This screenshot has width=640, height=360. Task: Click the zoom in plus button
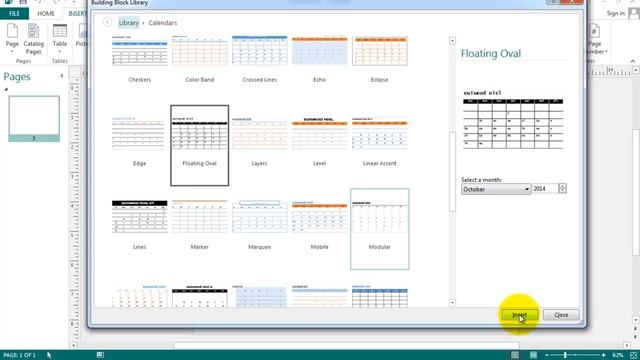click(x=604, y=355)
